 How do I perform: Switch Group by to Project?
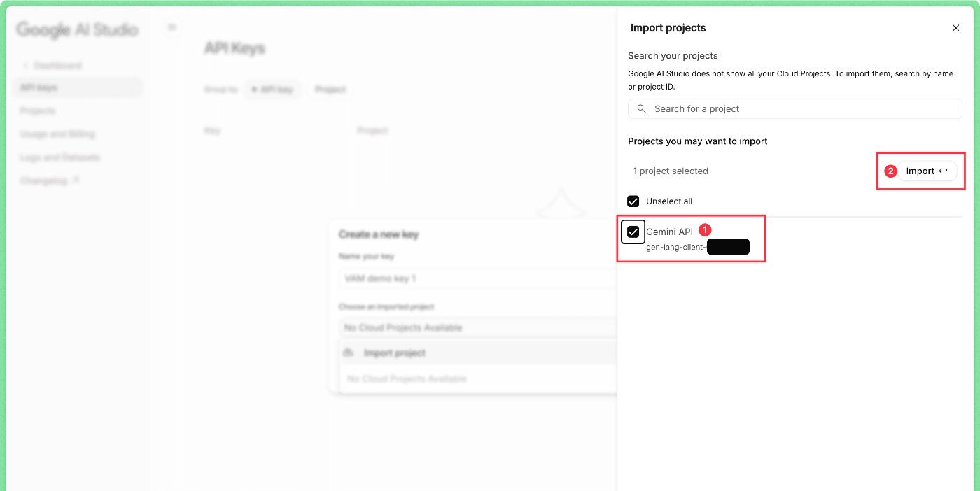(x=330, y=89)
